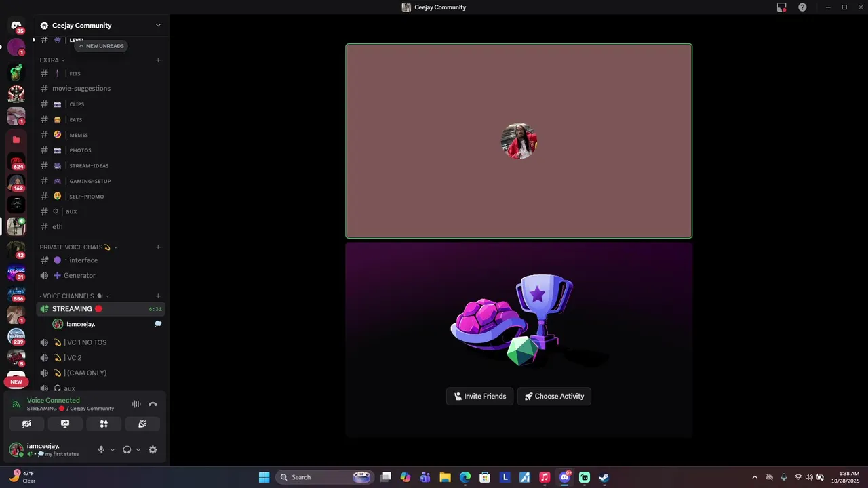The height and width of the screenshot is (488, 868).
Task: Open Microsoft Edge from the taskbar
Action: tap(465, 477)
